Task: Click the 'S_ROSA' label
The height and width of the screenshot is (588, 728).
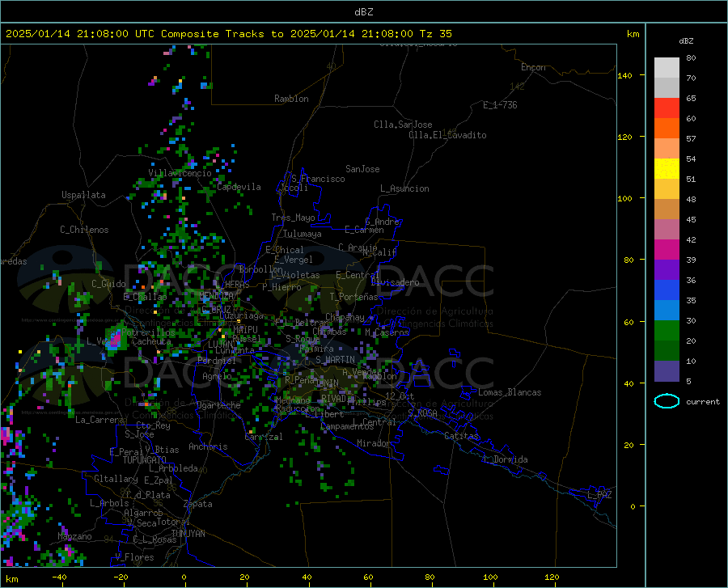Action: (422, 412)
